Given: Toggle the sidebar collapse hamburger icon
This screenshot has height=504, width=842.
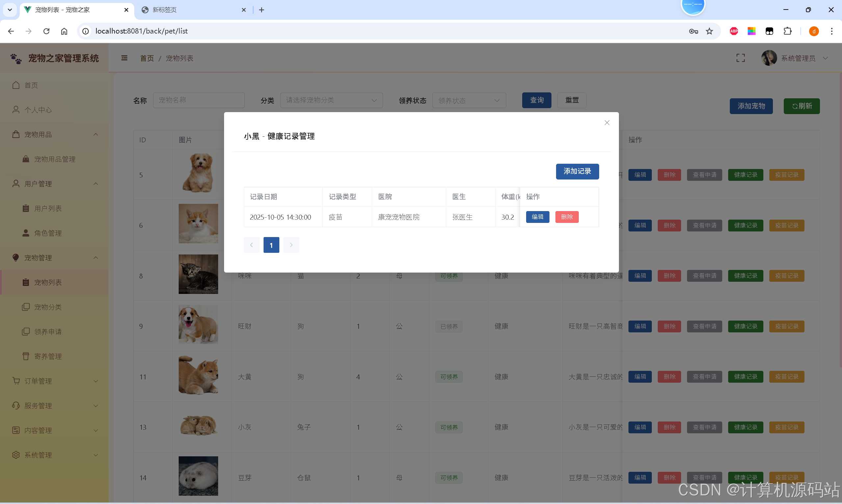Looking at the screenshot, I should pyautogui.click(x=124, y=58).
